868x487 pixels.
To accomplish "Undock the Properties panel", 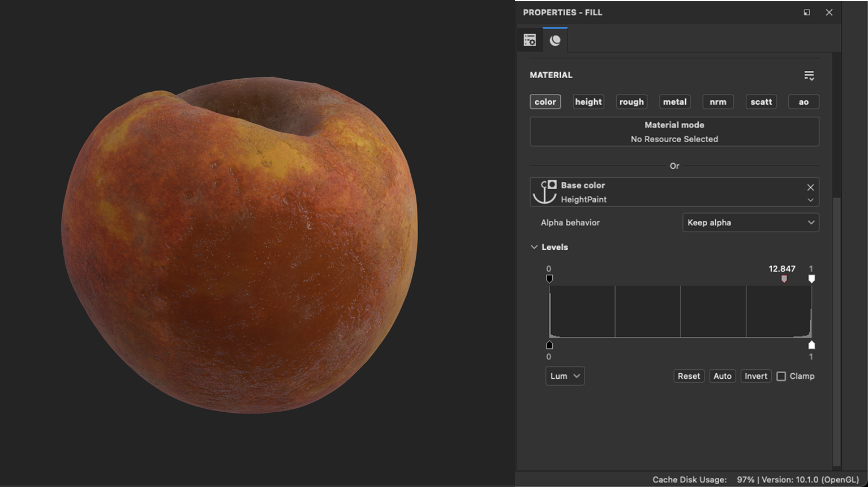I will tap(807, 12).
